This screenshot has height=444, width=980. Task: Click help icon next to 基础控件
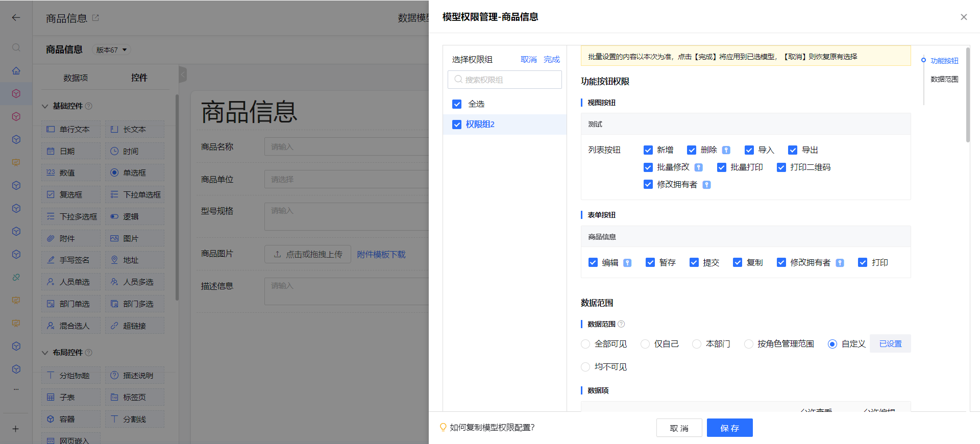coord(89,106)
